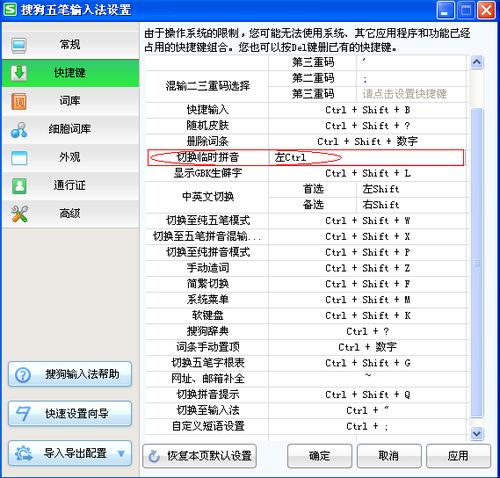This screenshot has height=478, width=500.
Task: Click the orange 词库 book icon
Action: pyautogui.click(x=19, y=101)
